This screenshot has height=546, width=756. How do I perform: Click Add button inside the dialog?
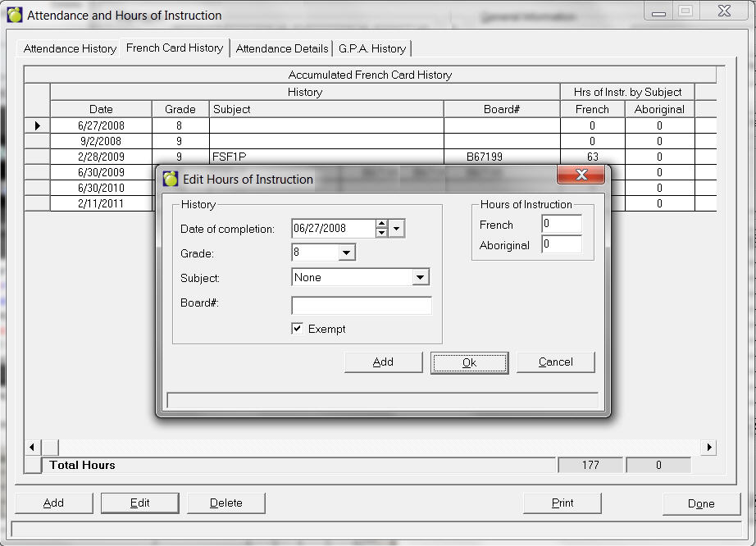383,362
